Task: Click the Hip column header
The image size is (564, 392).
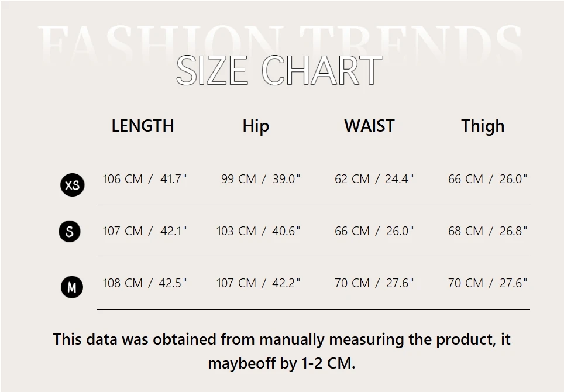Action: point(256,126)
